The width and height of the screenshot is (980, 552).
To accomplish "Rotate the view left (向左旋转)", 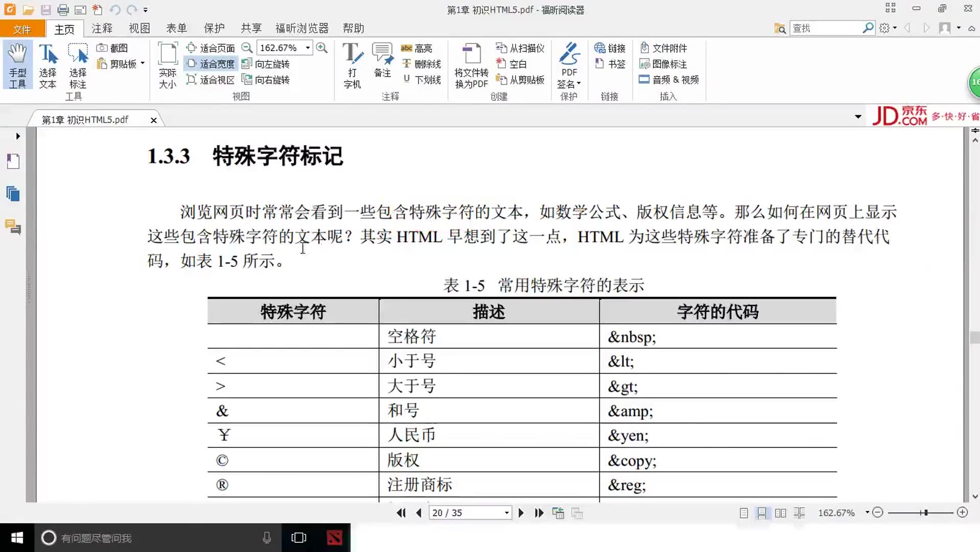I will (x=266, y=64).
